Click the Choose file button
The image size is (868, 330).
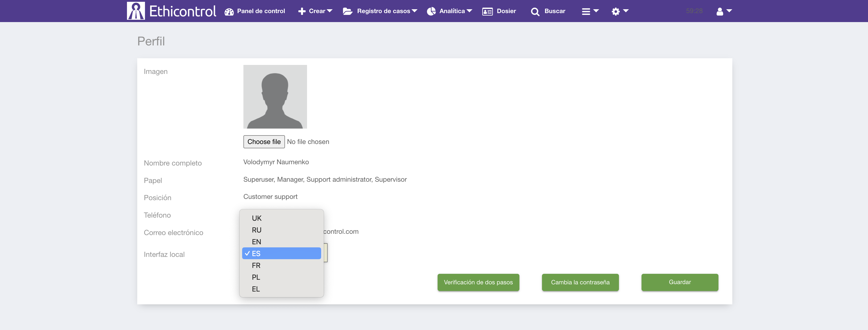pos(264,142)
